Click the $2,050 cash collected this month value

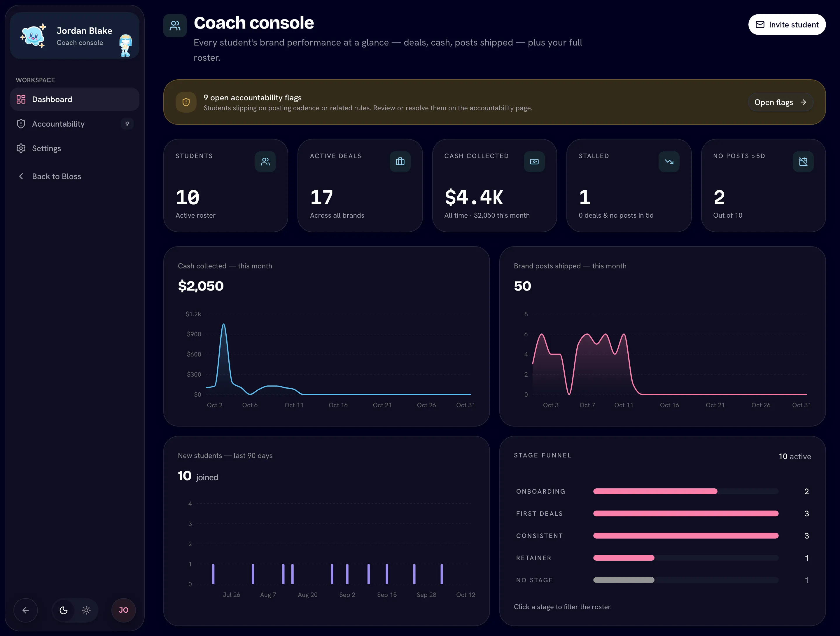pyautogui.click(x=201, y=286)
